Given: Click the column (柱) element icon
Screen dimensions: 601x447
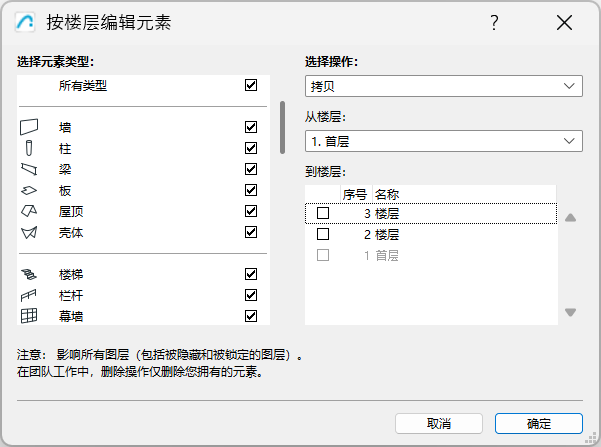Looking at the screenshot, I should click(x=29, y=148).
